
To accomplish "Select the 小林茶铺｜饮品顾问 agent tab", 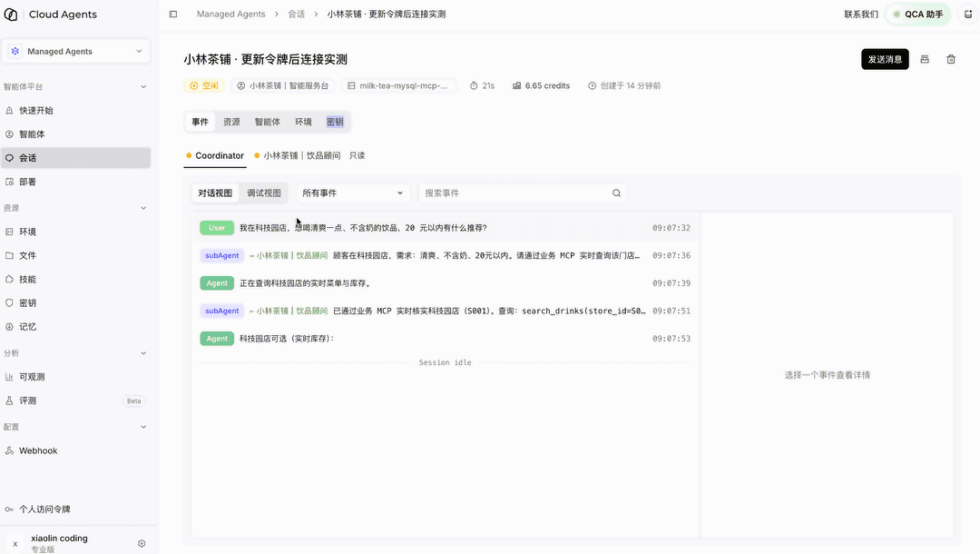I will click(x=298, y=155).
